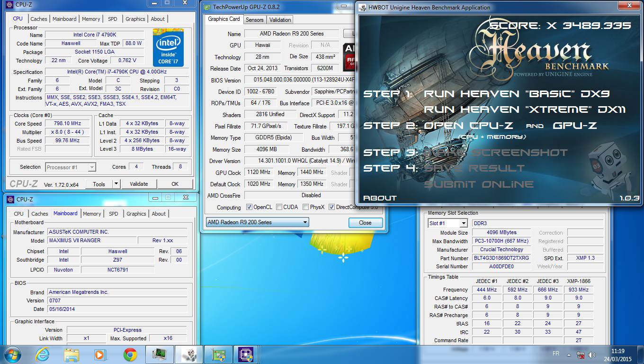
Task: Click the BLT4G3D1869DT2TXRG part number field
Action: point(502,258)
